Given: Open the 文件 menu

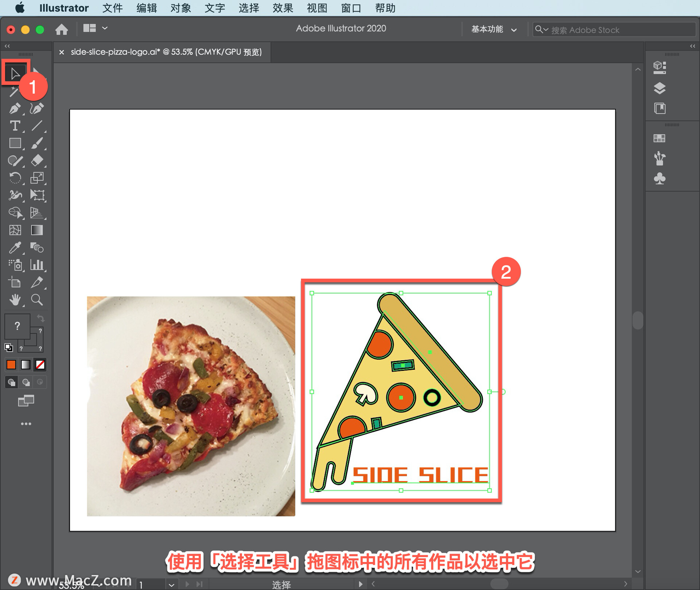Looking at the screenshot, I should tap(112, 8).
